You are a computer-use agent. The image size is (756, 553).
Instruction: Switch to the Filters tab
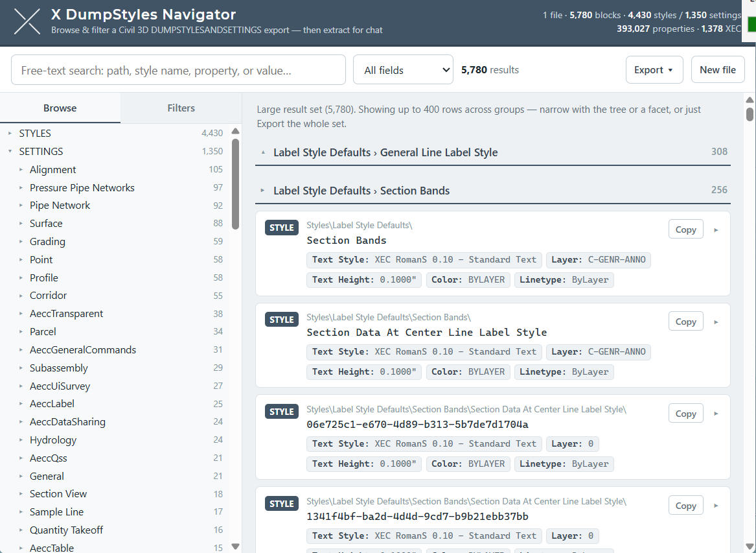point(181,108)
